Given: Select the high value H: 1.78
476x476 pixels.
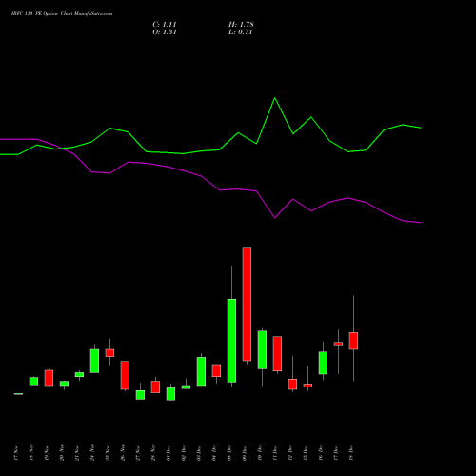Looking at the screenshot, I should click(x=241, y=25).
